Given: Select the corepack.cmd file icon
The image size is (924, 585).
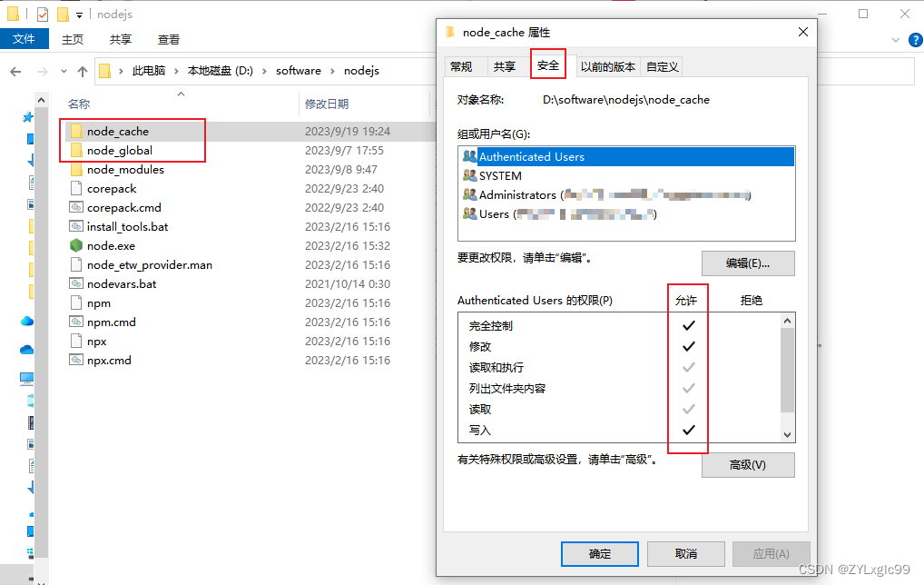Looking at the screenshot, I should tap(76, 208).
